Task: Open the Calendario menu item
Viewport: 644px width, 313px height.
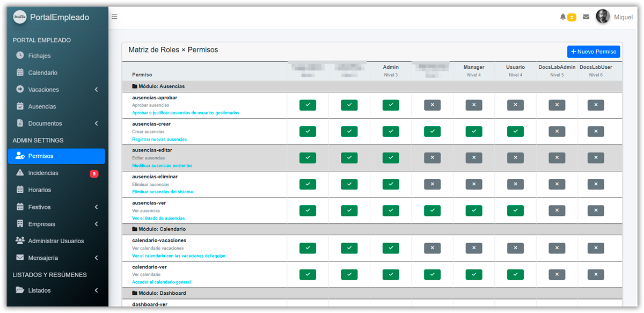Action: (42, 72)
